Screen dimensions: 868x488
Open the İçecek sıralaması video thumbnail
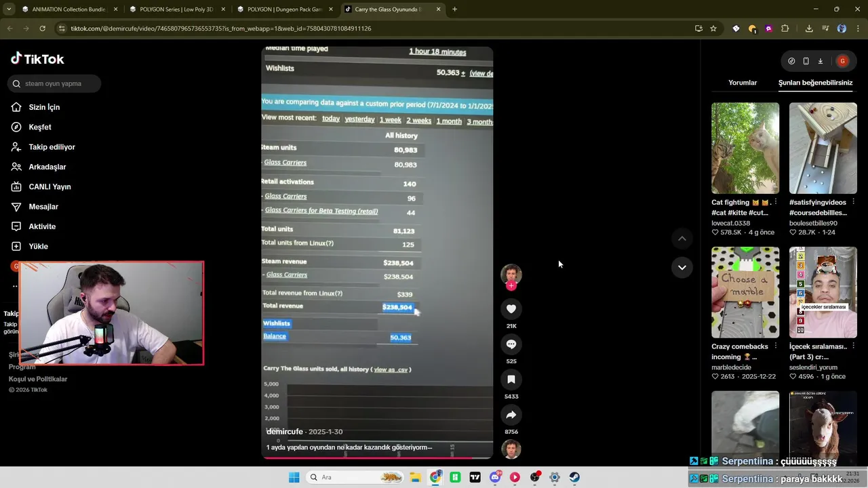click(x=823, y=292)
